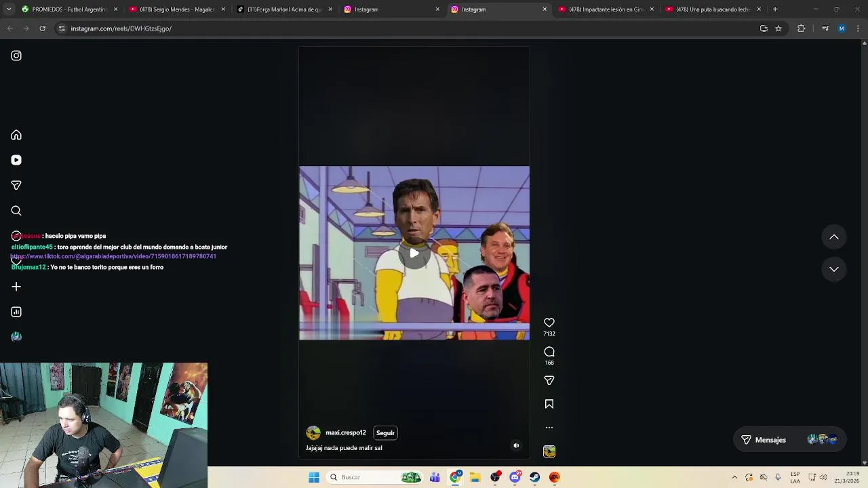Show hidden system tray icons chevron
This screenshot has height=488, width=868.
click(734, 477)
